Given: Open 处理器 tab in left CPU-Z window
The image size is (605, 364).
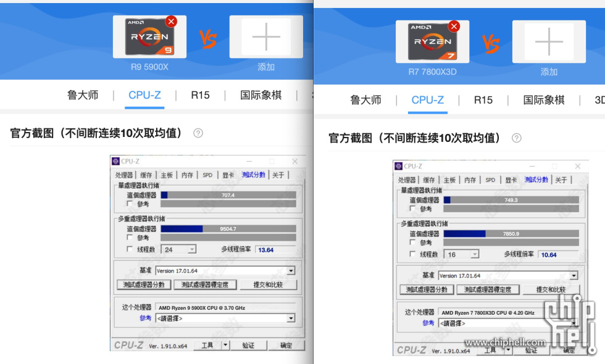Looking at the screenshot, I should point(124,175).
